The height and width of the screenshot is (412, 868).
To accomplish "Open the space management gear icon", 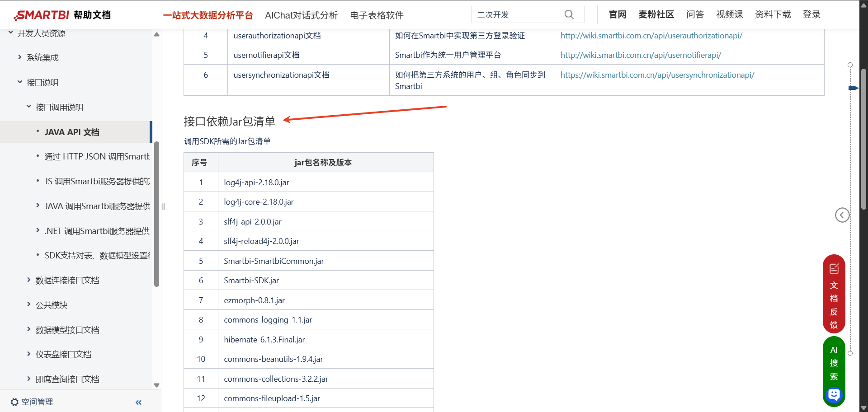I will (x=14, y=402).
